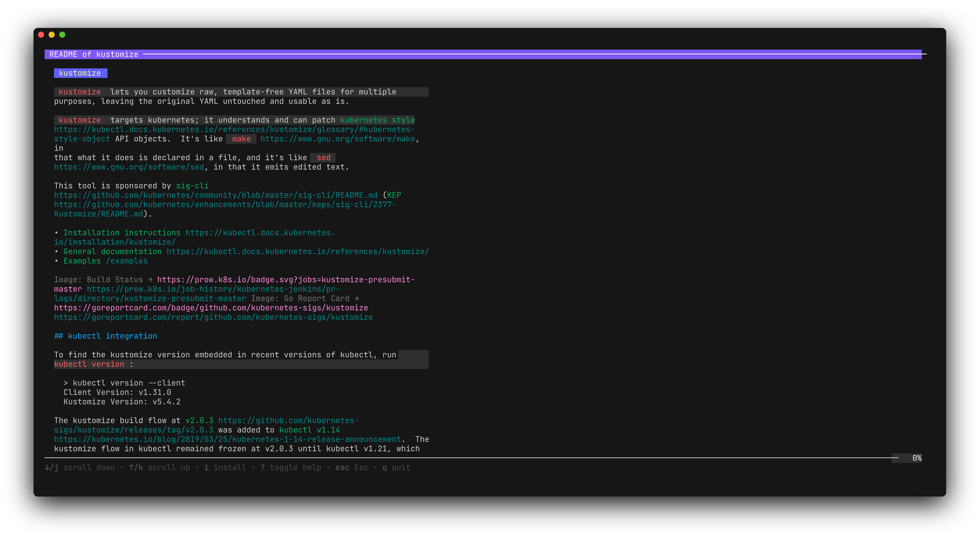Viewport: 980px width, 536px height.
Task: Open the gnu.org software/make URL
Action: pos(337,139)
